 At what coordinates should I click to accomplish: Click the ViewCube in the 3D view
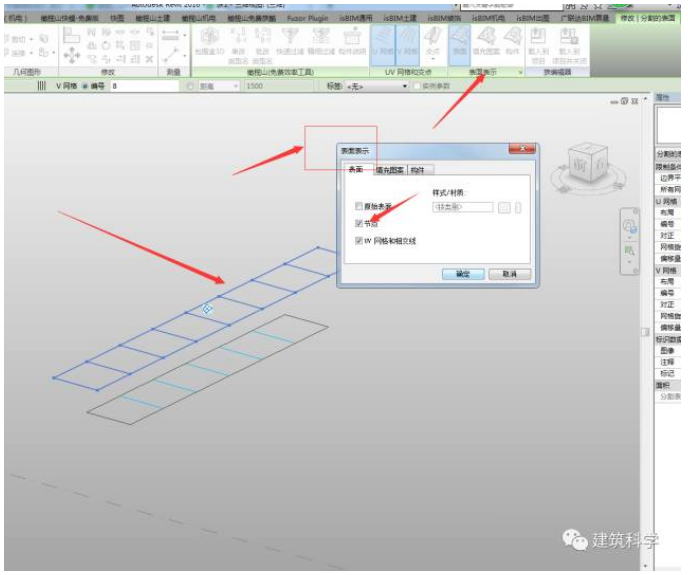coord(588,164)
